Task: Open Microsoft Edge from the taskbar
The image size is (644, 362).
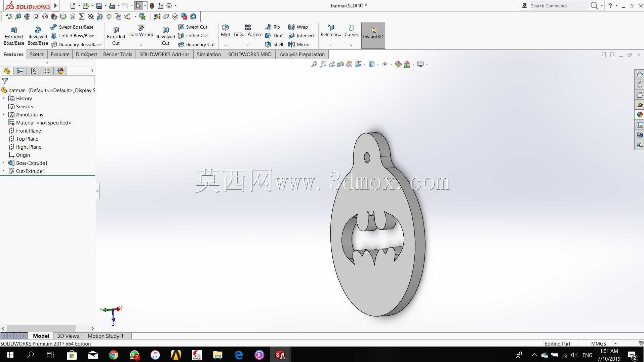Action: [239, 355]
